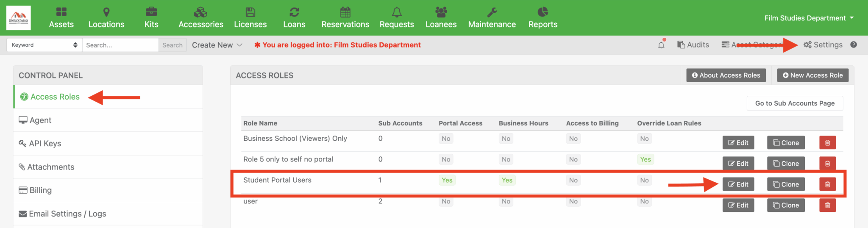Screen dimensions: 868x228
Task: Clone the user role
Action: click(786, 205)
